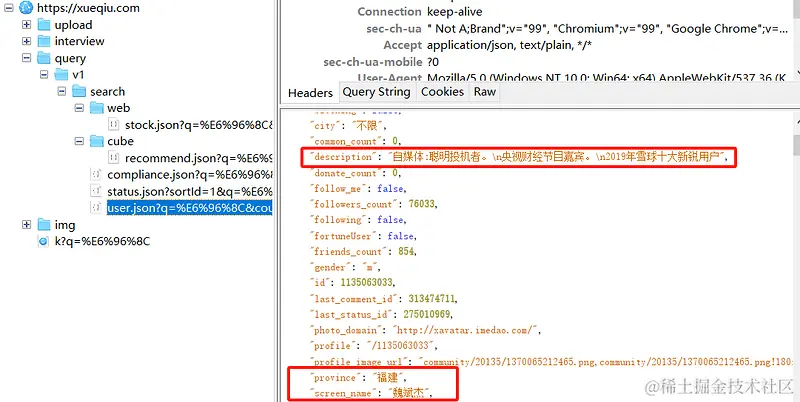Expand the img folder node
This screenshot has width=800, height=402.
pyautogui.click(x=27, y=224)
